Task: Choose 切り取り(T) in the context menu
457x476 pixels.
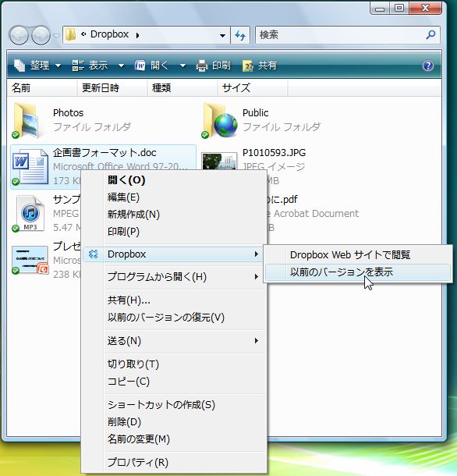Action: [175, 364]
